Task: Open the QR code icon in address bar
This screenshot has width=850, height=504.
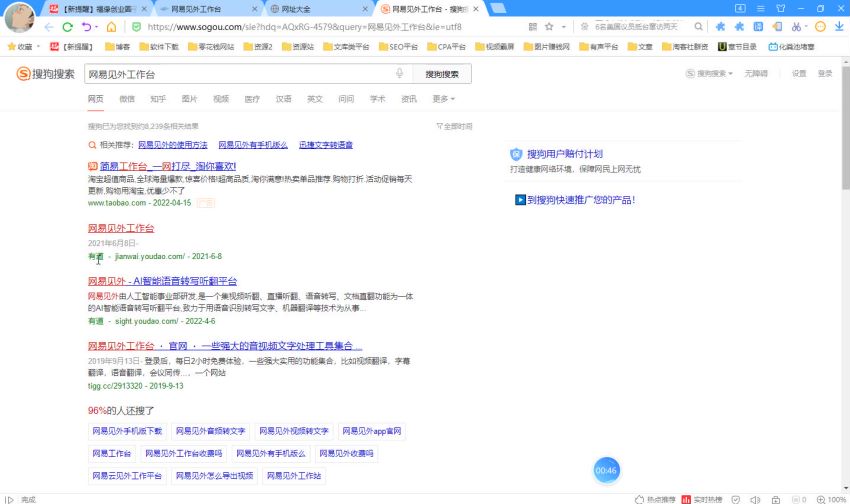Action: coord(533,27)
